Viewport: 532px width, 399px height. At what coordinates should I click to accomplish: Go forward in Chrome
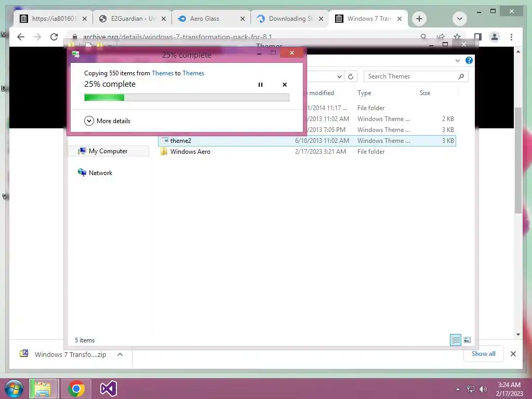click(x=37, y=37)
